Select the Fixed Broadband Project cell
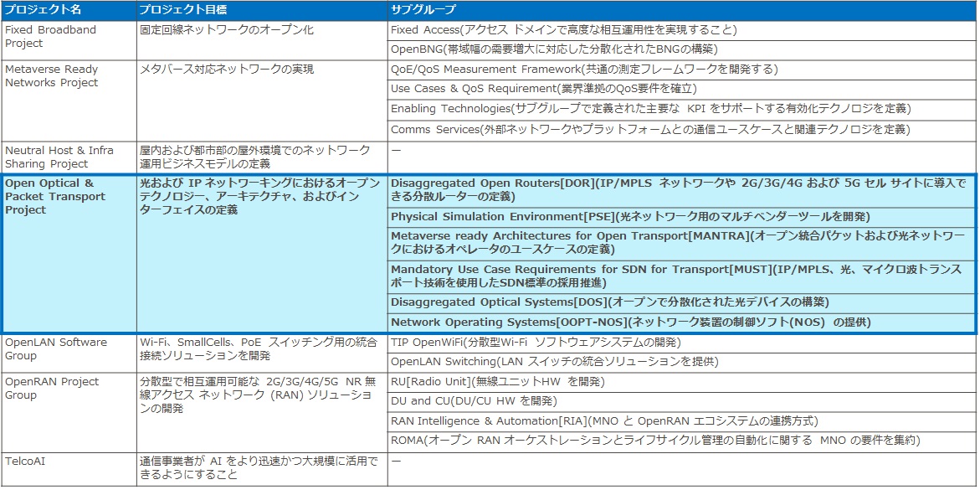The height and width of the screenshot is (490, 980). pos(69,40)
